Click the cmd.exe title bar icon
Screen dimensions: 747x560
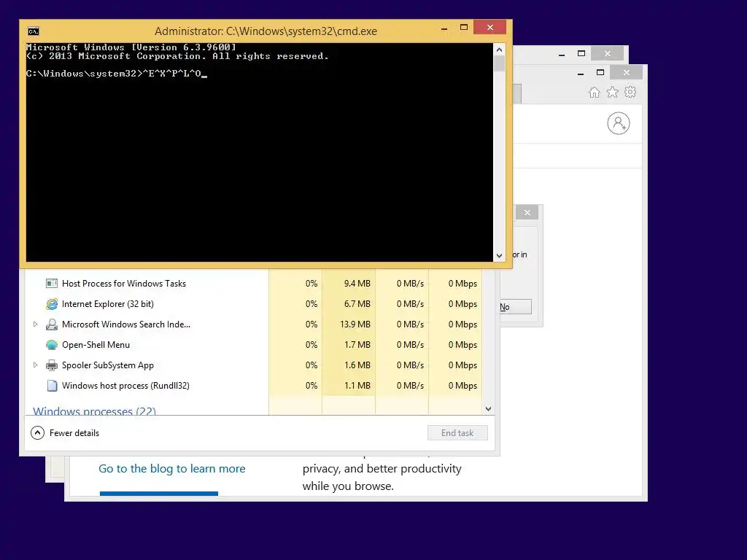(34, 31)
